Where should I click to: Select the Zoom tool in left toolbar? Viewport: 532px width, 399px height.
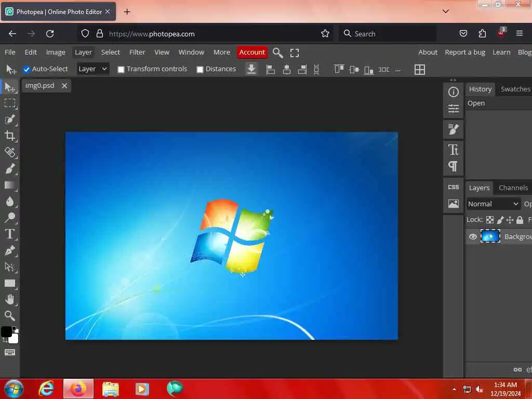[10, 316]
